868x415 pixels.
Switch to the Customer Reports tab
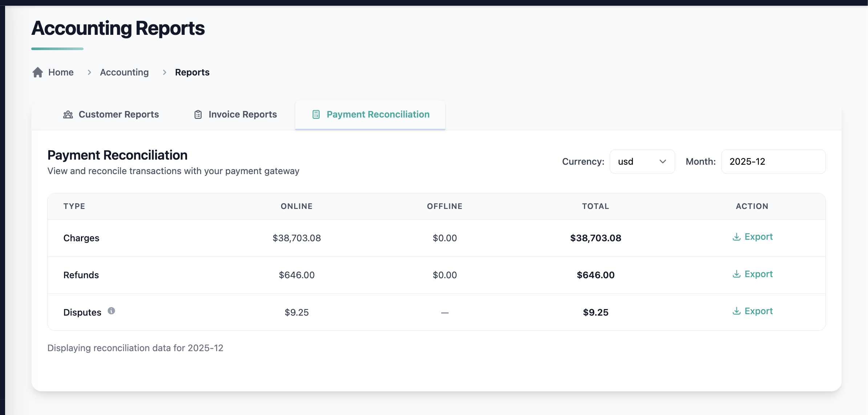pos(119,115)
